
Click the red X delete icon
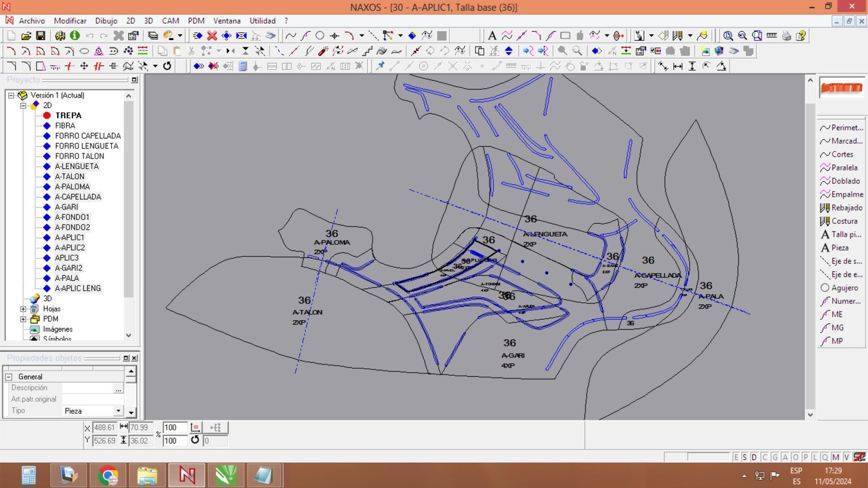212,36
